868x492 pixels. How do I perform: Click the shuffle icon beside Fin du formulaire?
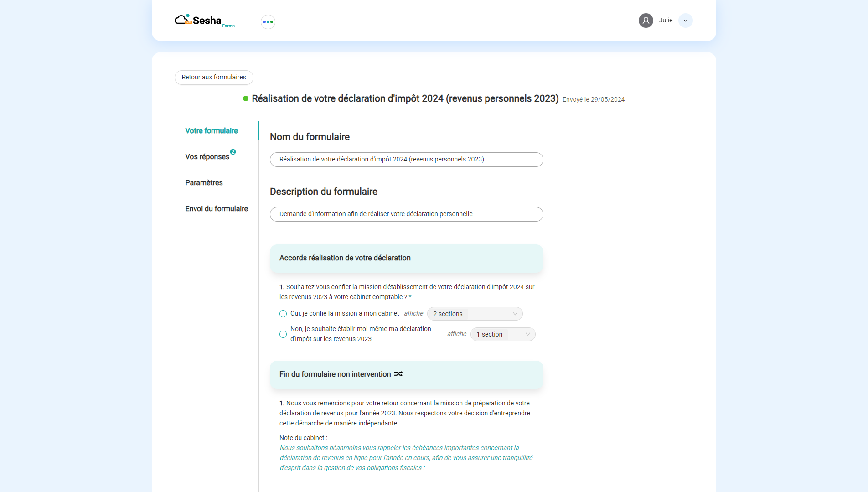click(398, 374)
